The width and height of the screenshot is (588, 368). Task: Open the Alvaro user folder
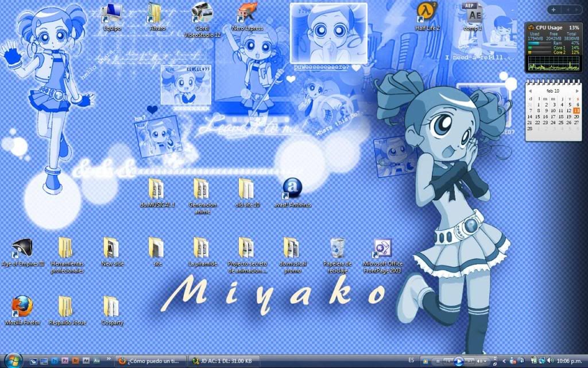(x=157, y=17)
